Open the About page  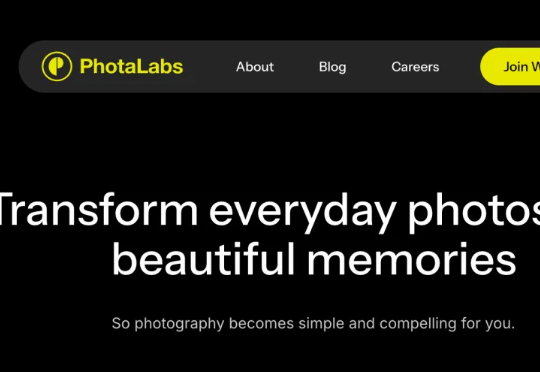click(x=255, y=67)
